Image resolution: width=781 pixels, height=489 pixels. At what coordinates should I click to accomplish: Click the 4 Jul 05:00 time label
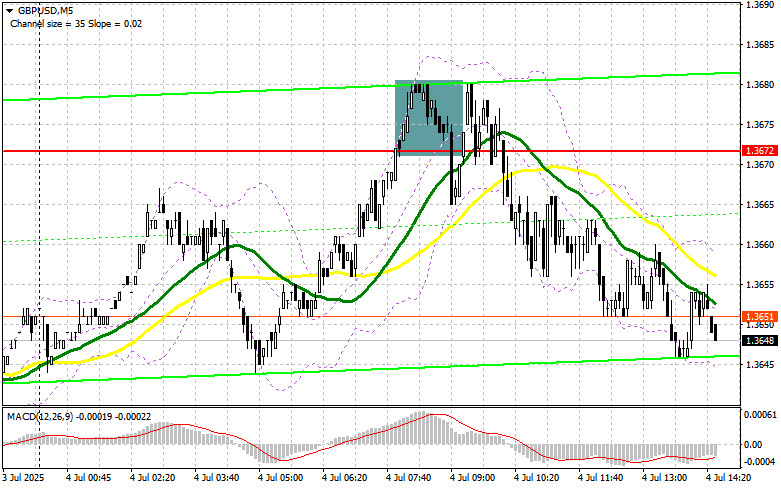pyautogui.click(x=280, y=478)
